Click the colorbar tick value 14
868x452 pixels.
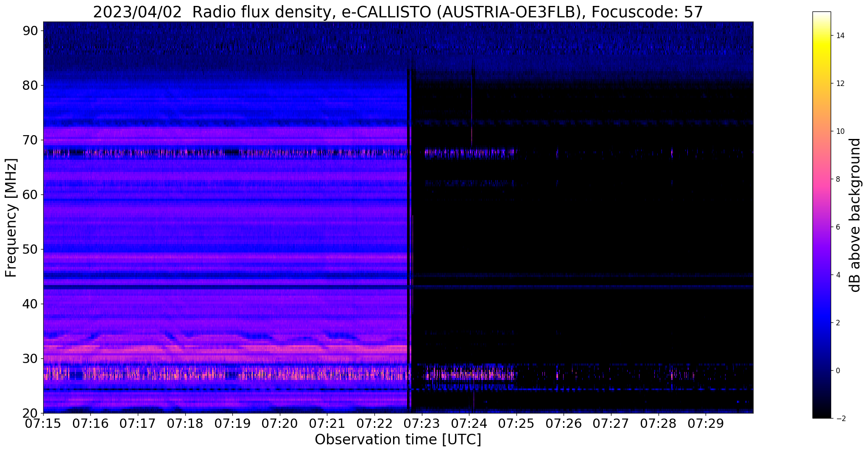click(x=840, y=36)
